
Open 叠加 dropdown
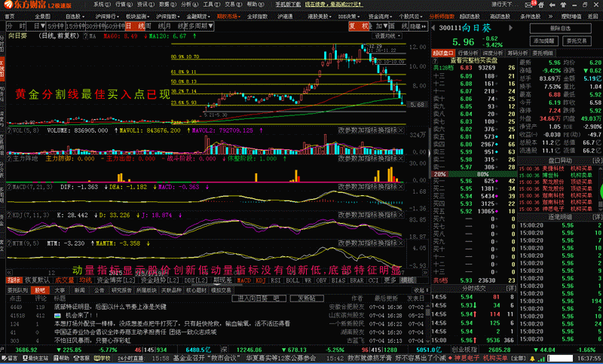tap(381, 26)
